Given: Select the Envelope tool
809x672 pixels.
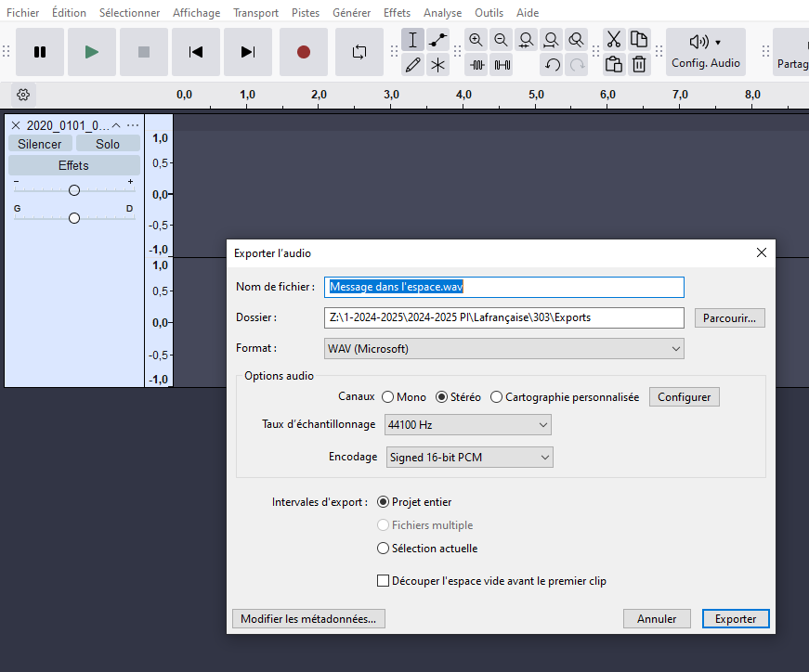Looking at the screenshot, I should (438, 40).
